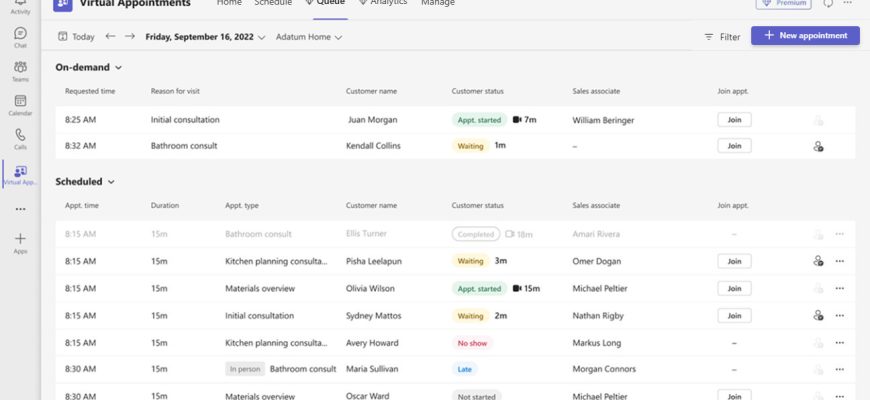870x400 pixels.
Task: Click Not started status for Oscar Ward
Action: pyautogui.click(x=477, y=396)
